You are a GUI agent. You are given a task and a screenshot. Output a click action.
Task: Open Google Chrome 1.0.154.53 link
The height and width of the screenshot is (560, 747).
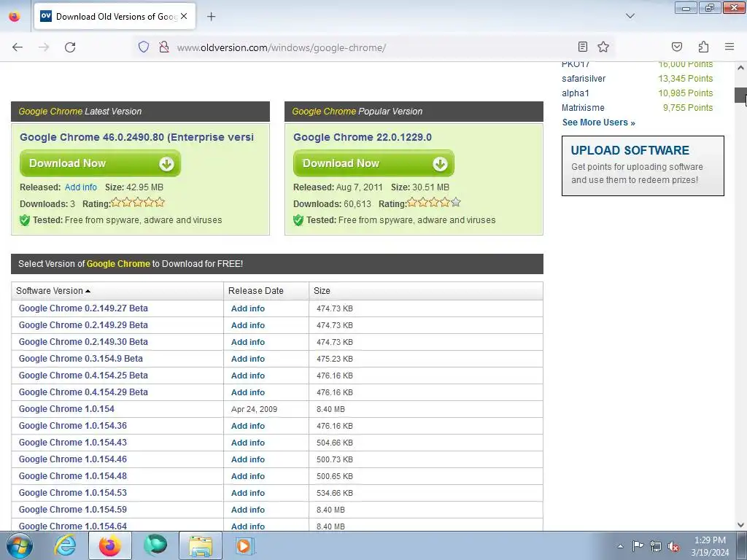(72, 492)
